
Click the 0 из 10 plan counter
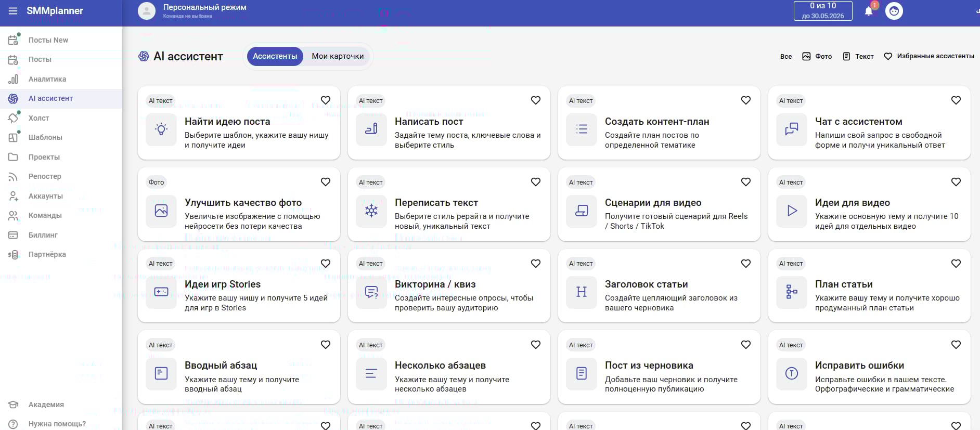pos(823,11)
